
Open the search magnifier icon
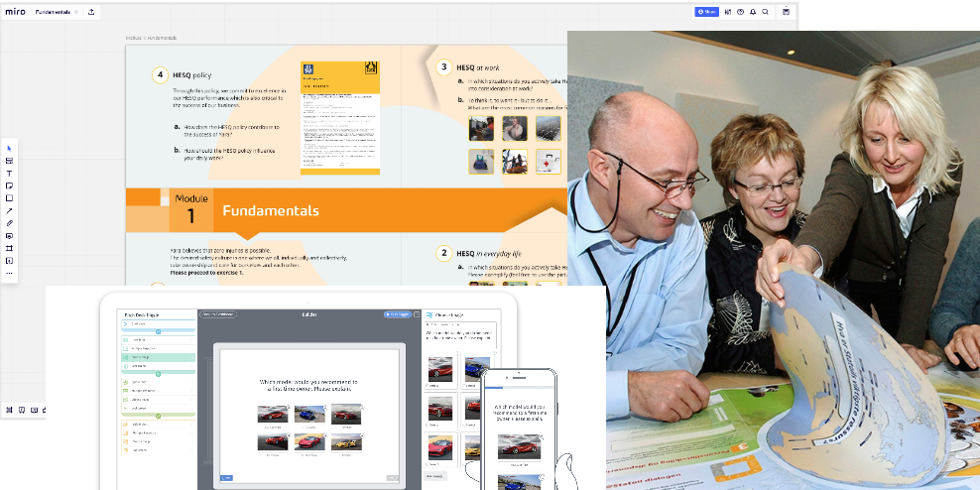[766, 12]
